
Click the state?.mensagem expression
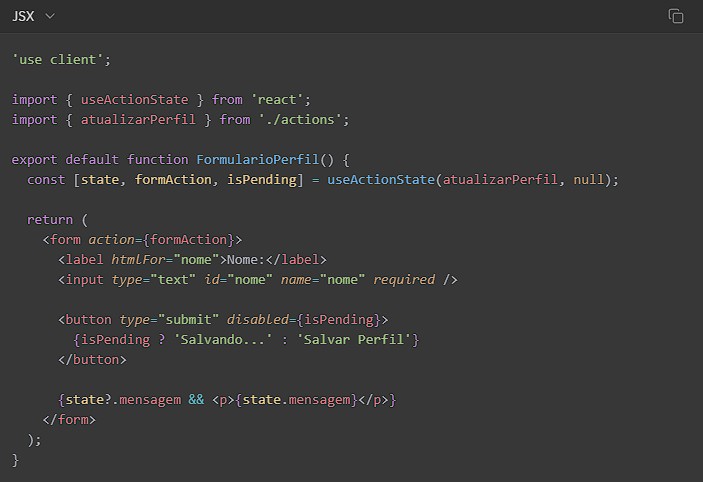point(119,399)
